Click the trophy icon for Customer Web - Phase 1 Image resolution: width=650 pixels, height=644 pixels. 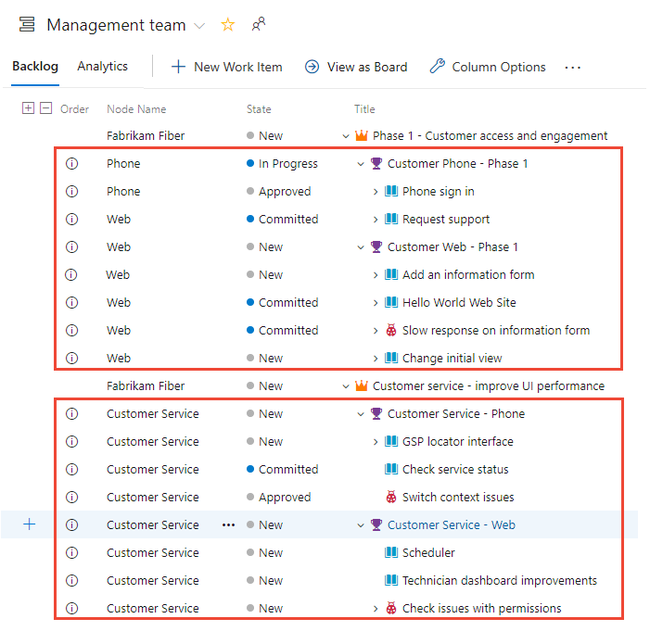[376, 247]
